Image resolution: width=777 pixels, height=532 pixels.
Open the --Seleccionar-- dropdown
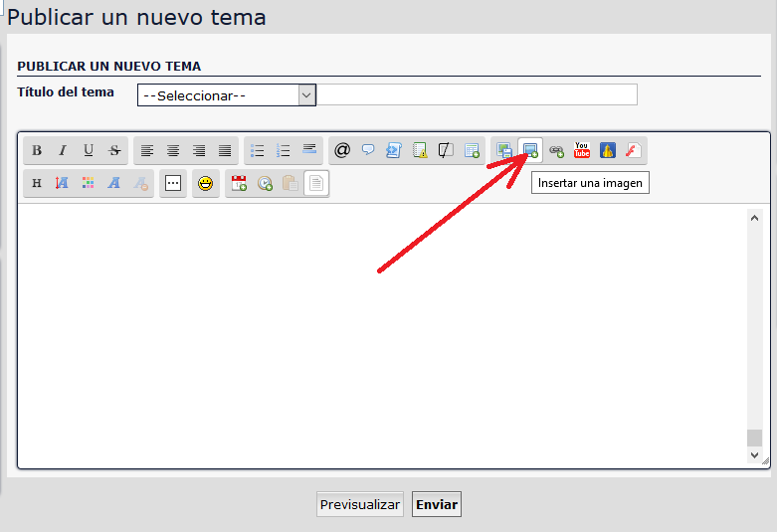click(227, 95)
